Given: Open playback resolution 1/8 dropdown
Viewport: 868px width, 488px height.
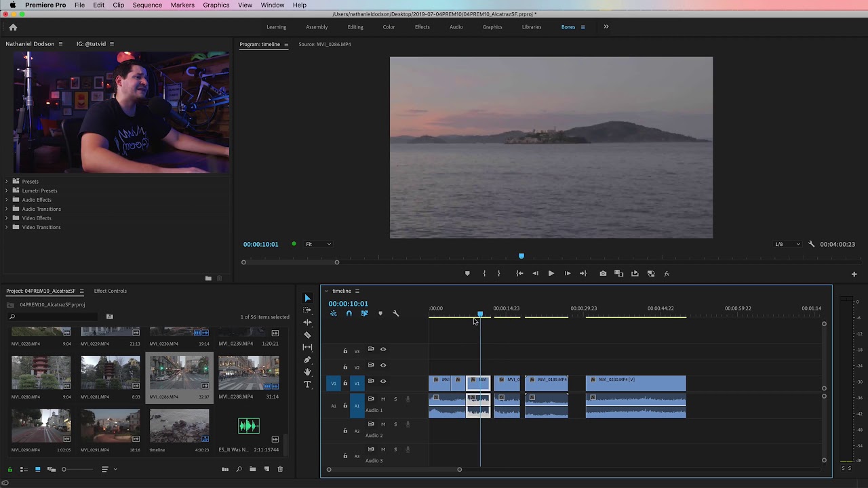Looking at the screenshot, I should point(787,244).
